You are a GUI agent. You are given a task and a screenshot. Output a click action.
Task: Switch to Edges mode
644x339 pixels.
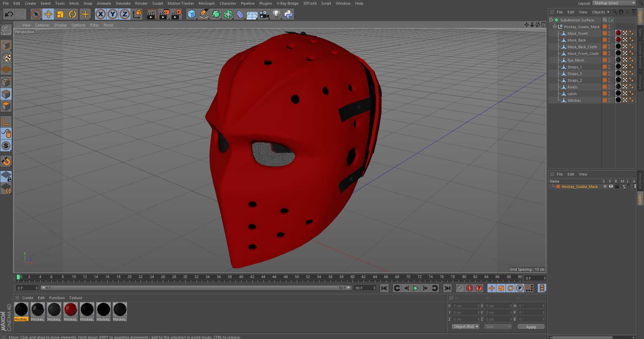coord(6,94)
